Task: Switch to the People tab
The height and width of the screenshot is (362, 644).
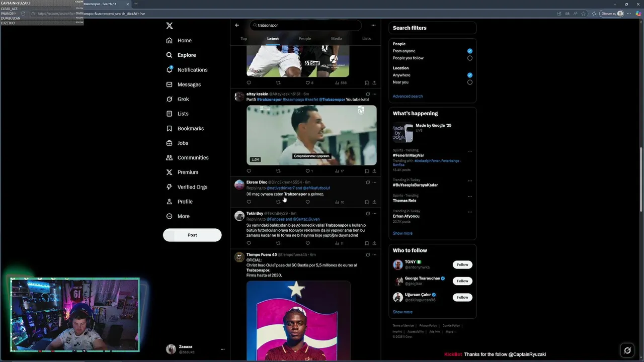Action: click(x=305, y=39)
